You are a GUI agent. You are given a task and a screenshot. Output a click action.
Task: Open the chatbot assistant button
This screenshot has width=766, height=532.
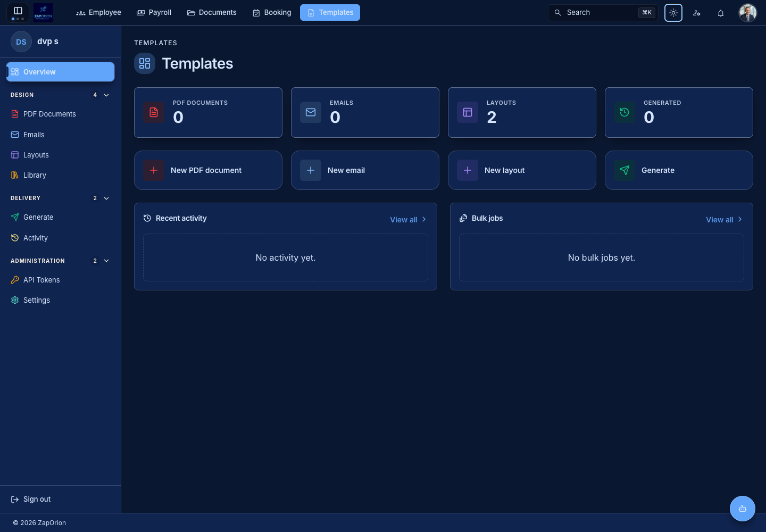[743, 509]
